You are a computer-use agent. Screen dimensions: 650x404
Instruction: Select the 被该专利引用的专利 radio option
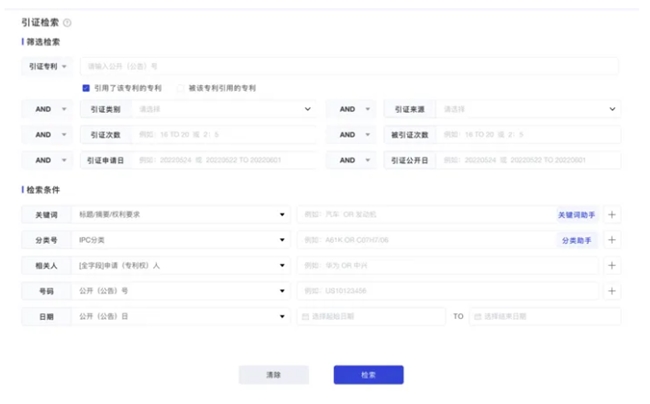click(x=180, y=88)
